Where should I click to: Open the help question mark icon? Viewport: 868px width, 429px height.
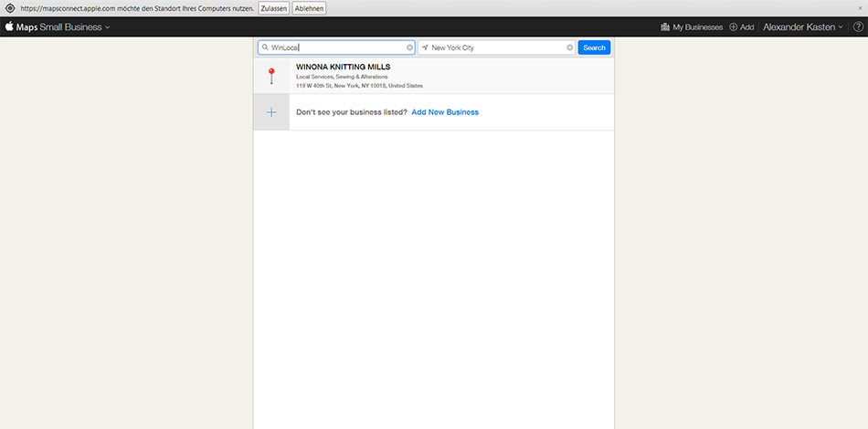click(x=858, y=26)
